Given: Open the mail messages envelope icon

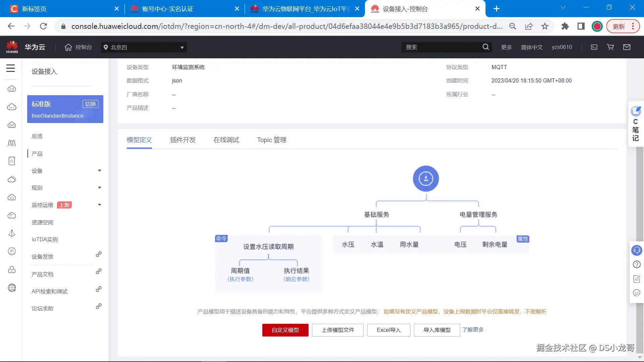Looking at the screenshot, I should tap(627, 47).
